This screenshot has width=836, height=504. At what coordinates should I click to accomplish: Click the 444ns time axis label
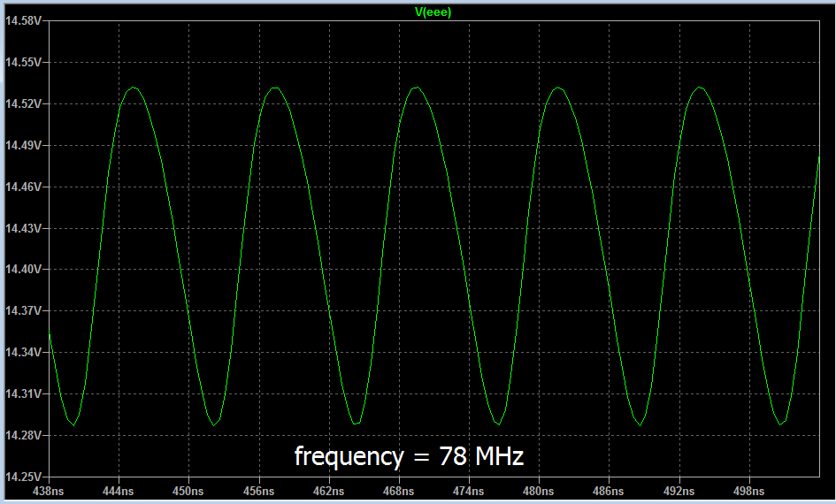click(x=119, y=492)
